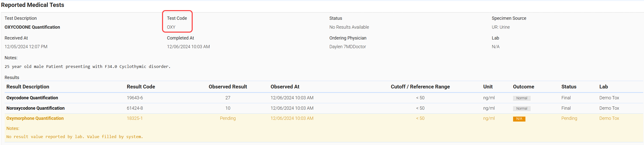Click the Reported Medical Tests heading
Image resolution: width=644 pixels, height=145 pixels.
(33, 5)
